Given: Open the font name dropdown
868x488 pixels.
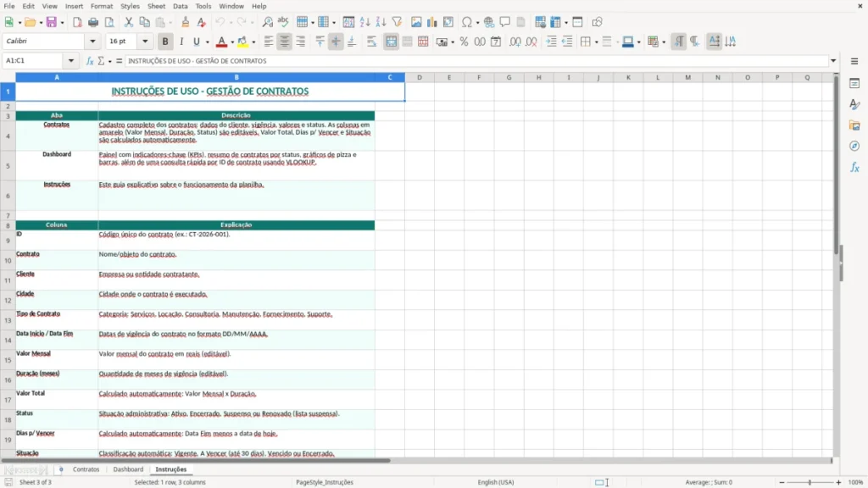Looking at the screenshot, I should click(x=92, y=41).
